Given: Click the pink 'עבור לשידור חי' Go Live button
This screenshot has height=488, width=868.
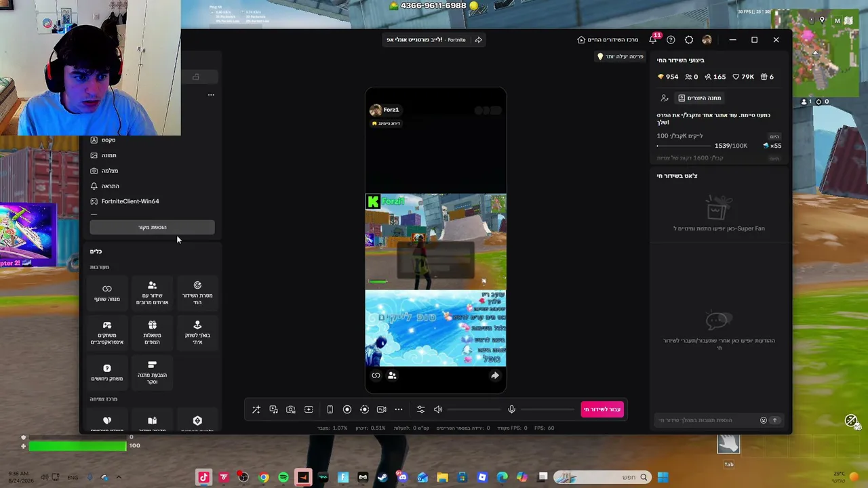Looking at the screenshot, I should click(x=602, y=409).
